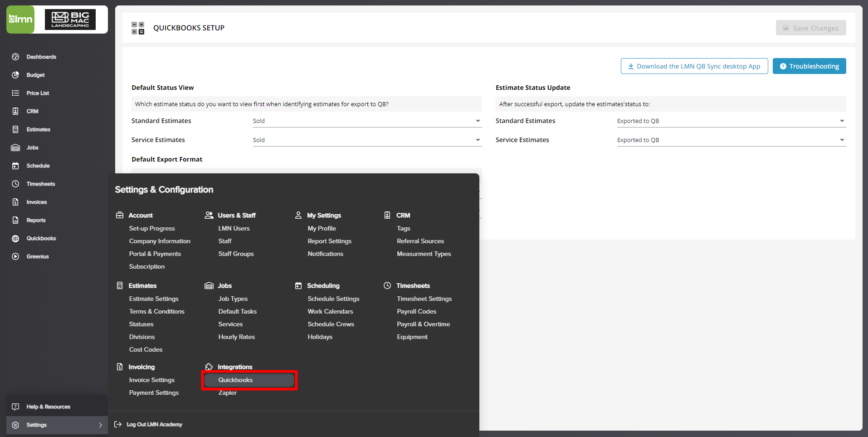Select Zapier under Integrations
Image resolution: width=868 pixels, height=437 pixels.
point(228,393)
